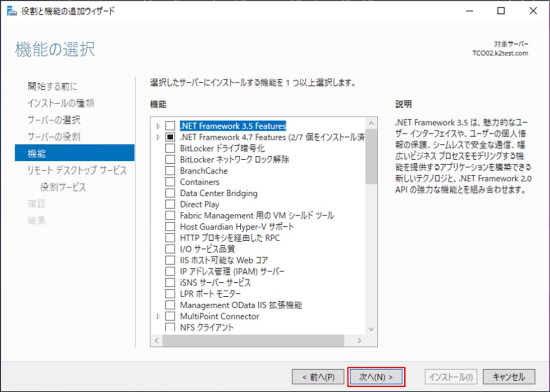Open リモート デスクトップ サービス step in sidebar

pyautogui.click(x=77, y=171)
